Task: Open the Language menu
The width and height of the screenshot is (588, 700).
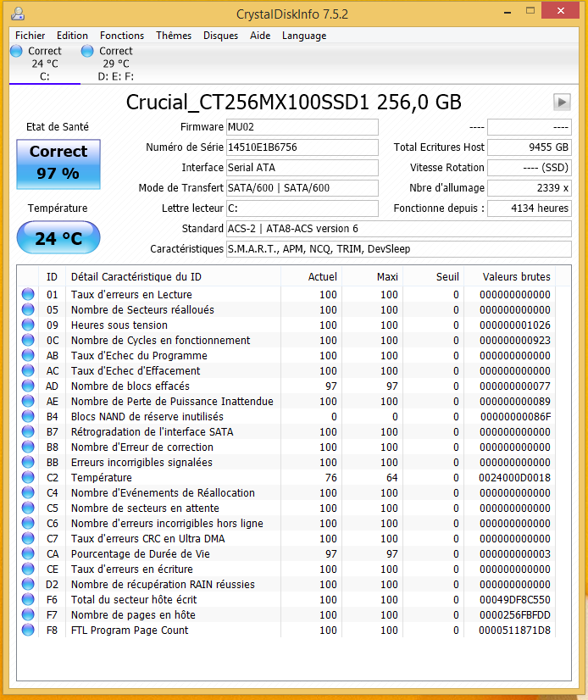Action: pos(304,36)
